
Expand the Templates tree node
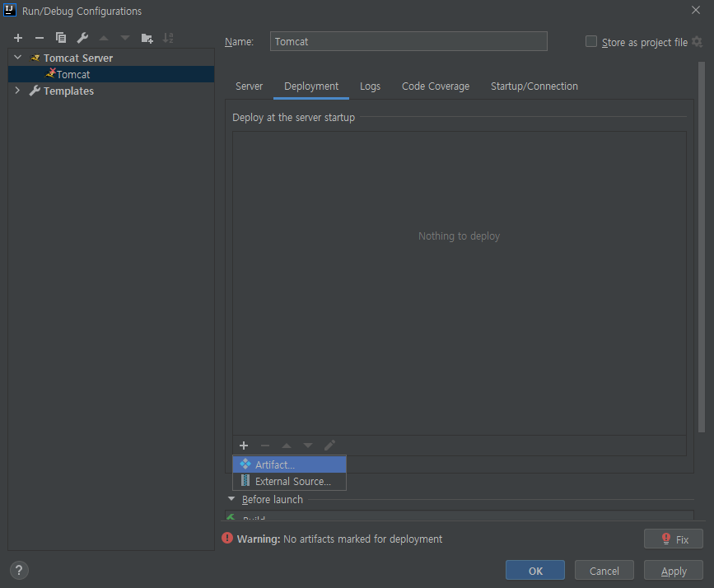click(x=17, y=91)
